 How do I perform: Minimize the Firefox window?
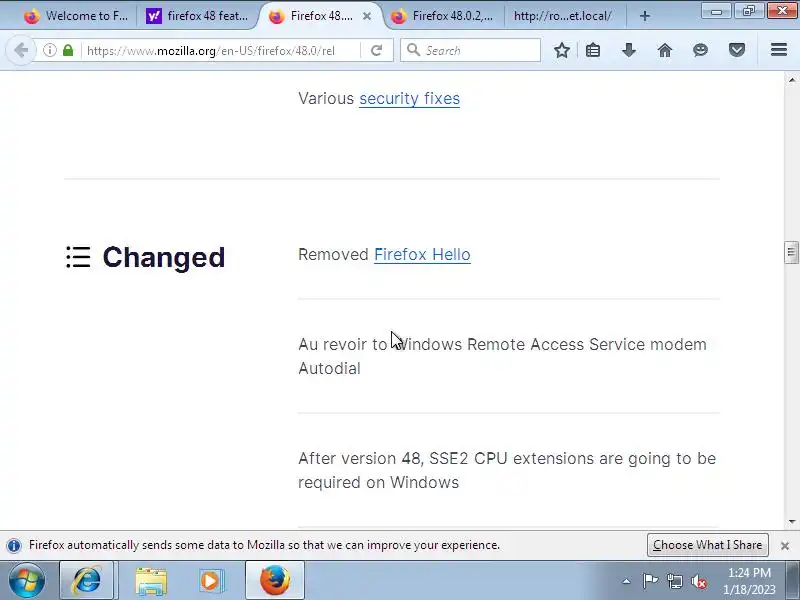coord(717,11)
